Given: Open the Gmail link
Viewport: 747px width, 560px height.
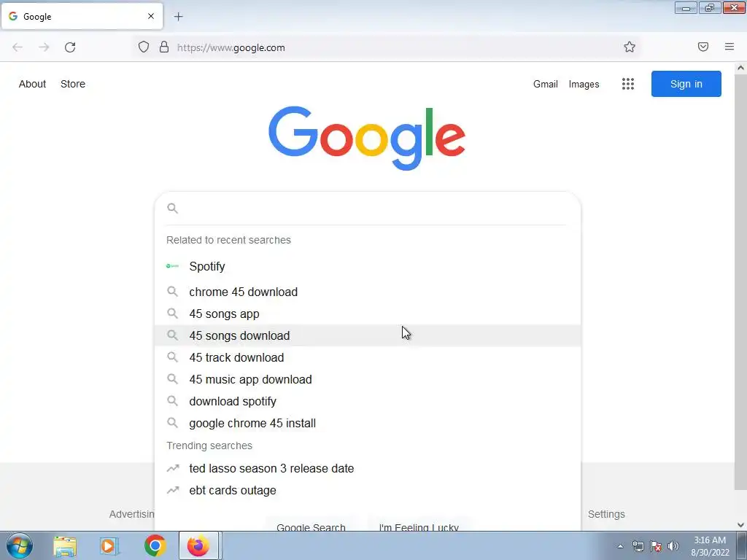Looking at the screenshot, I should (x=546, y=85).
